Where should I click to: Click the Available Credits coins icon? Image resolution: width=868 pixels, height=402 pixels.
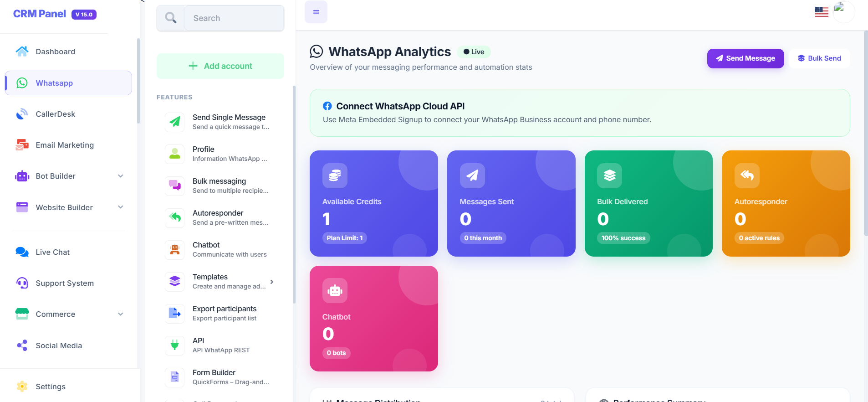tap(335, 175)
